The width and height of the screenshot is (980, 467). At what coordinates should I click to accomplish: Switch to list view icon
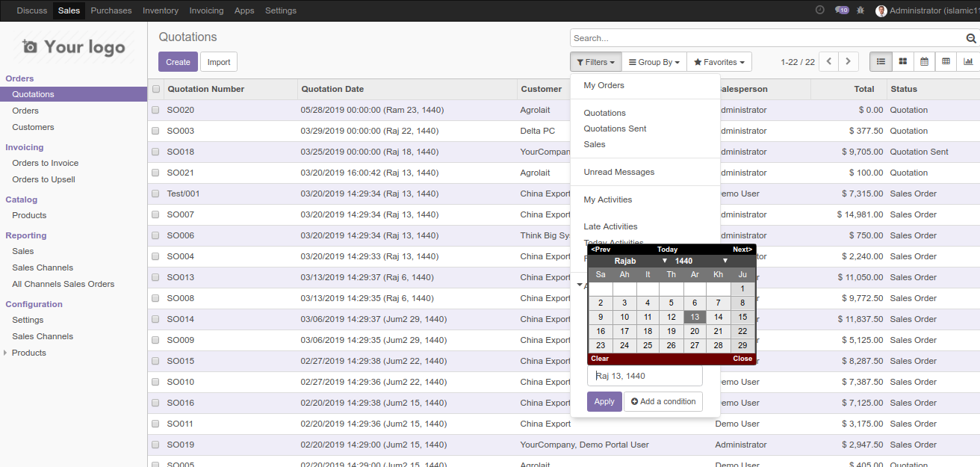pyautogui.click(x=881, y=62)
